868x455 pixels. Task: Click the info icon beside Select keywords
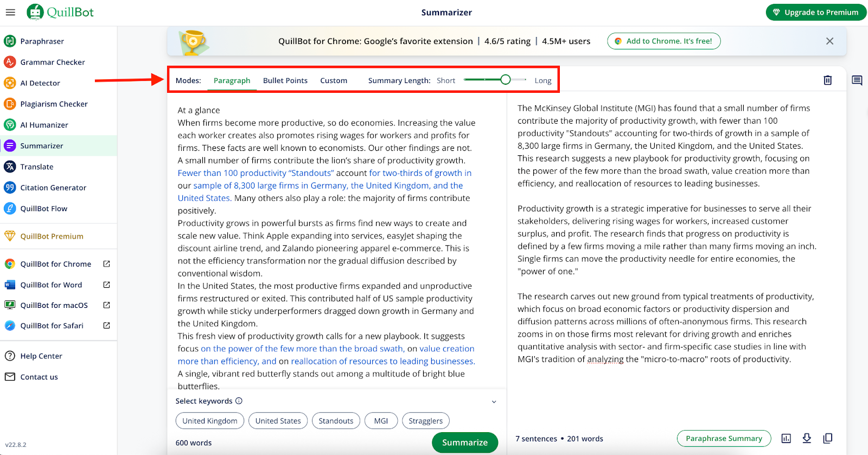239,401
